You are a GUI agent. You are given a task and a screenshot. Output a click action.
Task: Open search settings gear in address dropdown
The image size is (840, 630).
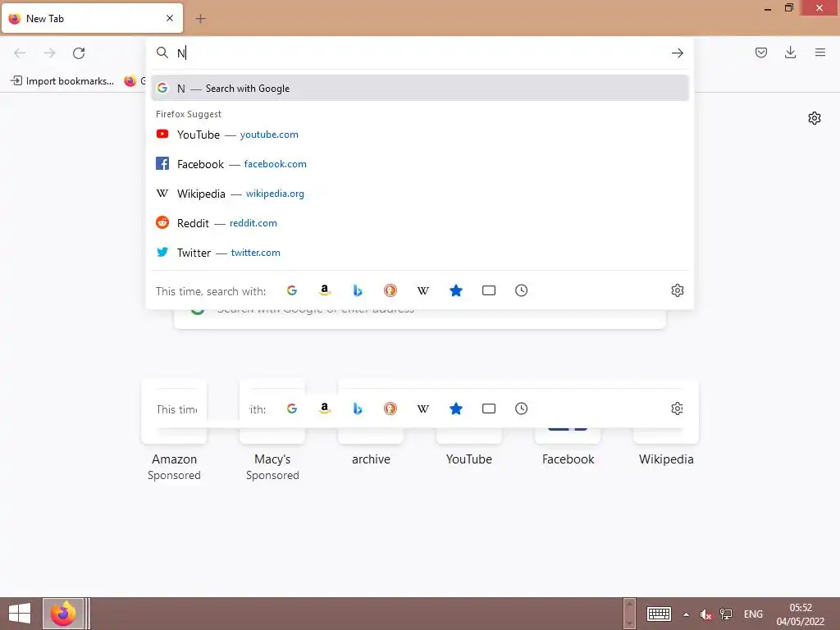click(x=677, y=290)
